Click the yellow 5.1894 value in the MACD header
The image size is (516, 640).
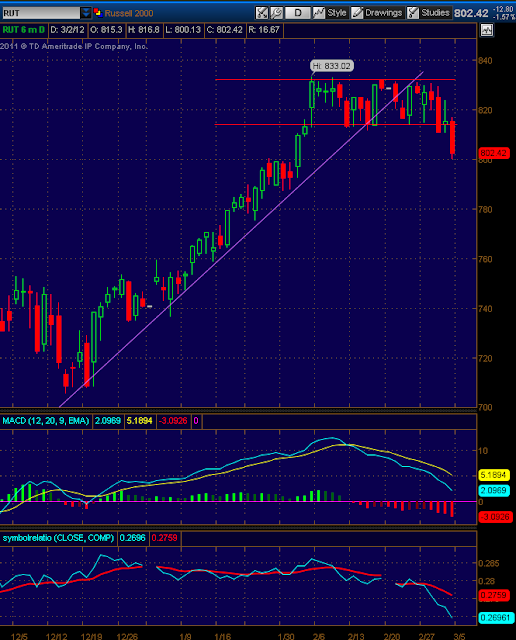tap(140, 421)
